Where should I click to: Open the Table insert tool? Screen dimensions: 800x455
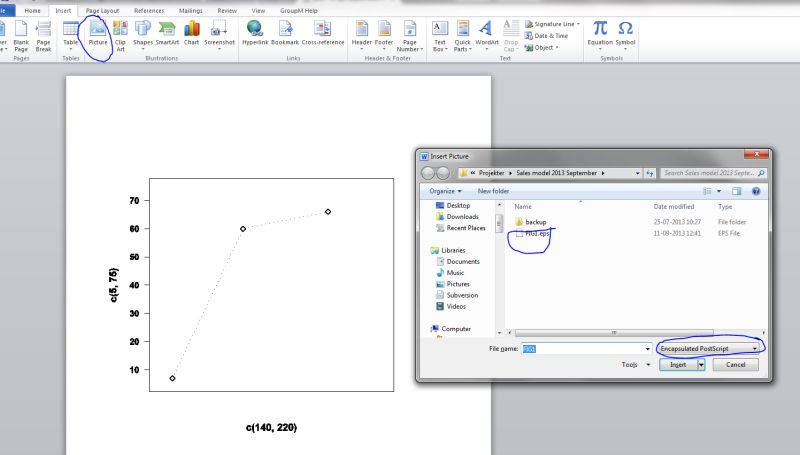click(x=70, y=36)
